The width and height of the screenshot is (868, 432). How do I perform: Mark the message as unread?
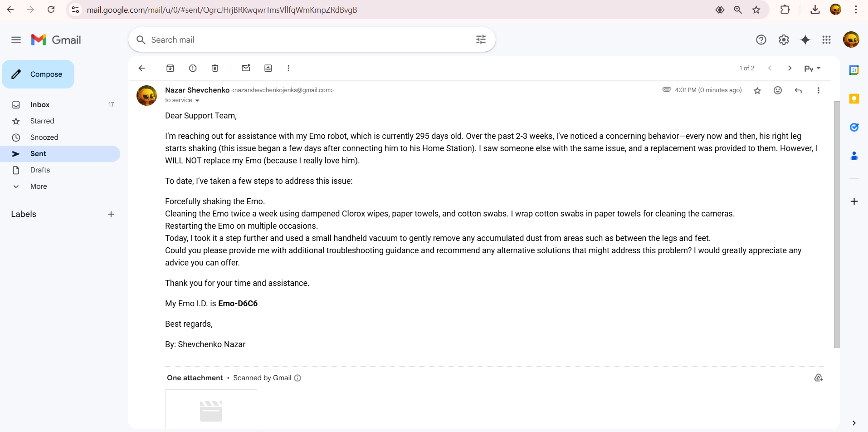246,68
